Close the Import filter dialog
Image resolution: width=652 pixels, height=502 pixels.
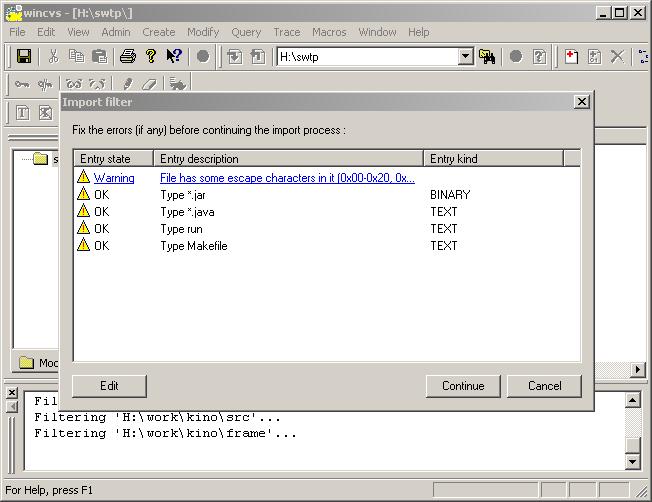pyautogui.click(x=582, y=101)
